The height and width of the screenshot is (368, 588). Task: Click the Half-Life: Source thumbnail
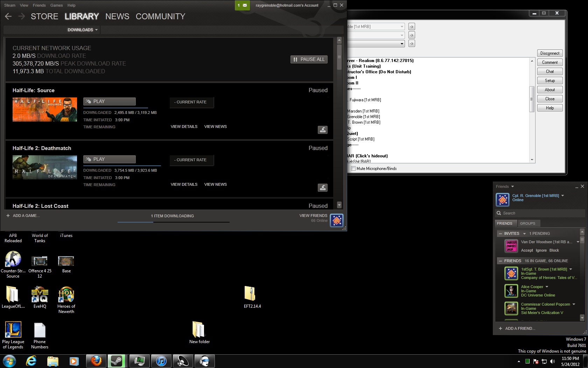(x=45, y=110)
